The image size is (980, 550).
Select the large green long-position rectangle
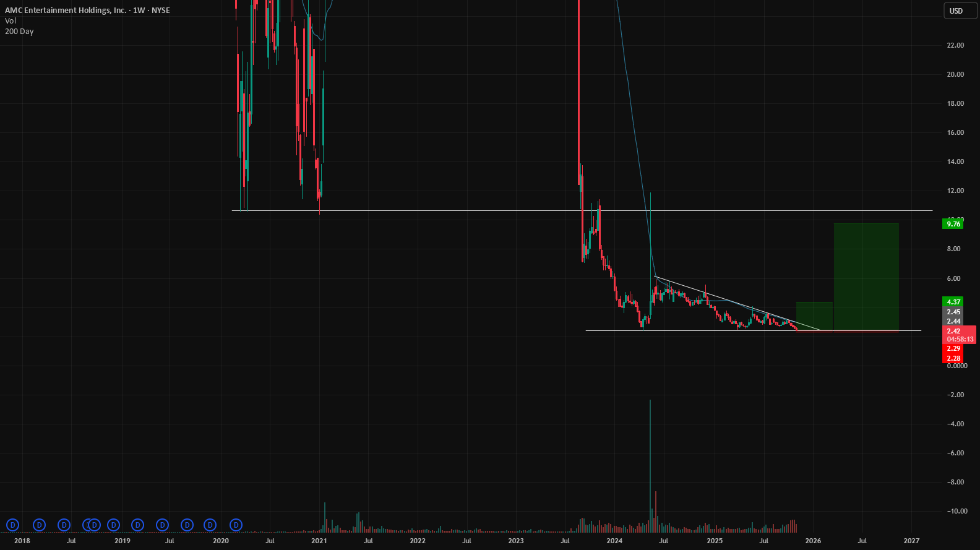coord(866,277)
